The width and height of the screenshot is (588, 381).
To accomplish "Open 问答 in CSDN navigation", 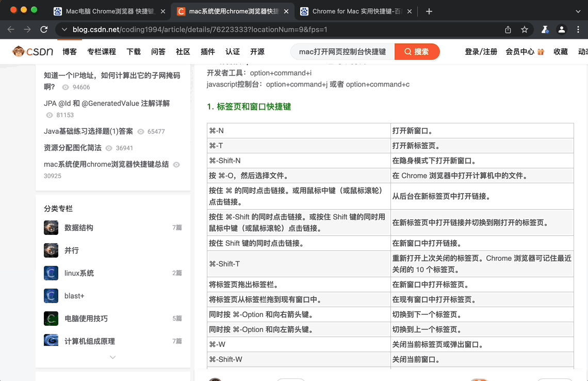I will coord(158,52).
